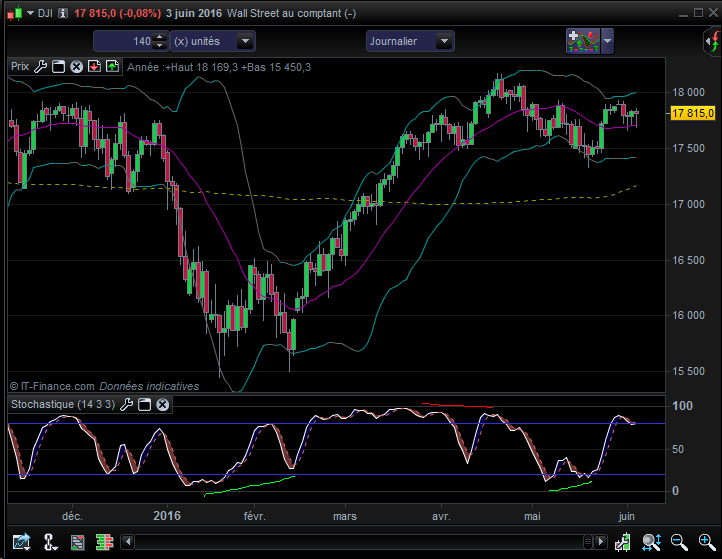Maximize the Stochastique panel

(x=145, y=405)
